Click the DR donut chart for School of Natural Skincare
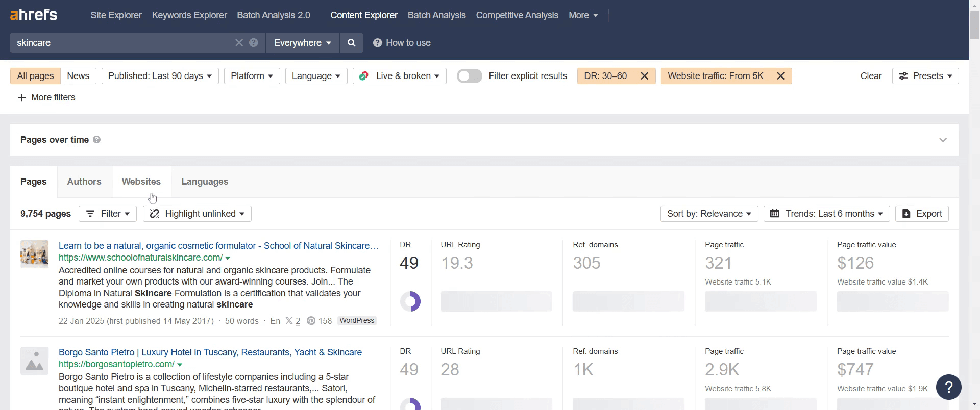 click(410, 301)
